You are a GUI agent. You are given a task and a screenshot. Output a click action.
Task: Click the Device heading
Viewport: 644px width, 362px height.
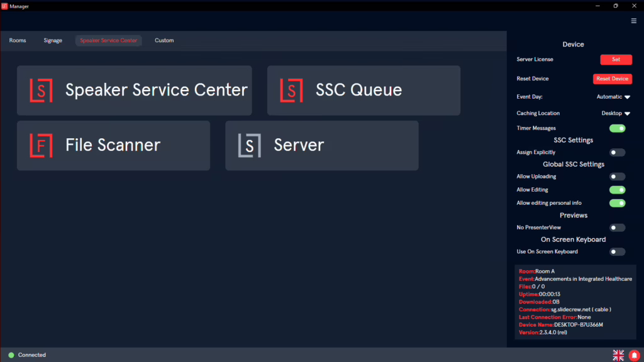tap(574, 45)
